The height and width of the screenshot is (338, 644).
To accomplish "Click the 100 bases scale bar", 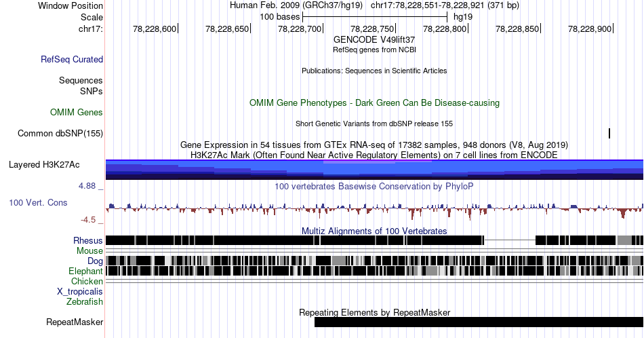I will coord(375,17).
